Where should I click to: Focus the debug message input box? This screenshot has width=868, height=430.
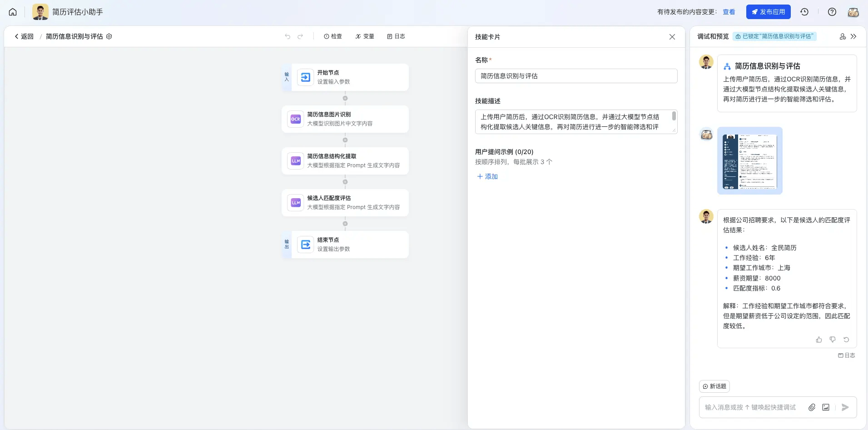point(750,407)
